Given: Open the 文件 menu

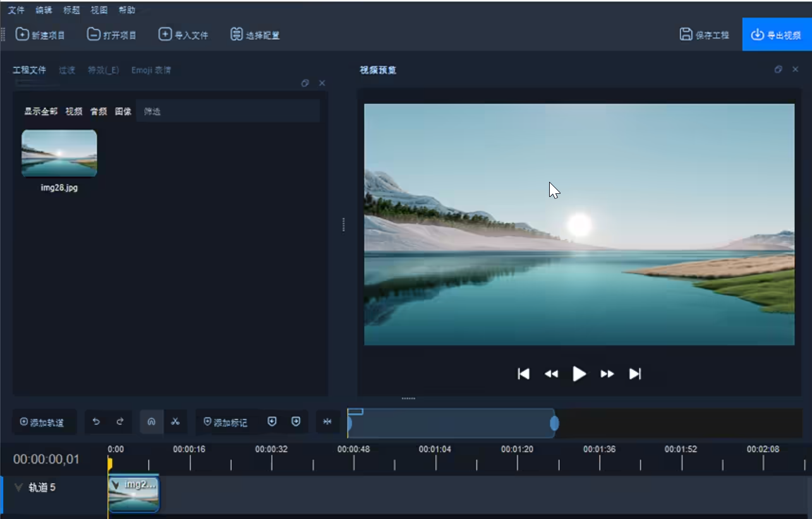Looking at the screenshot, I should (16, 10).
